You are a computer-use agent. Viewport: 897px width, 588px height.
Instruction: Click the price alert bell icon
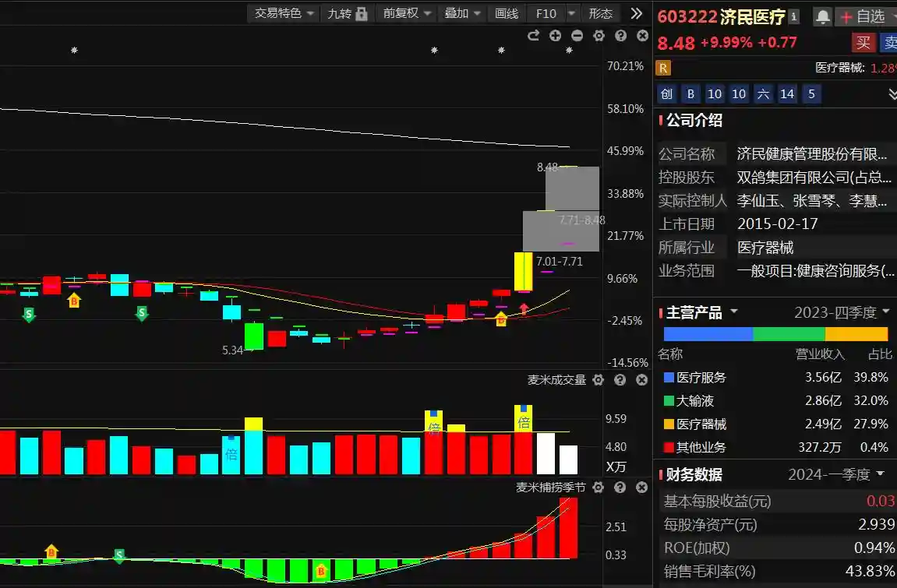click(822, 16)
